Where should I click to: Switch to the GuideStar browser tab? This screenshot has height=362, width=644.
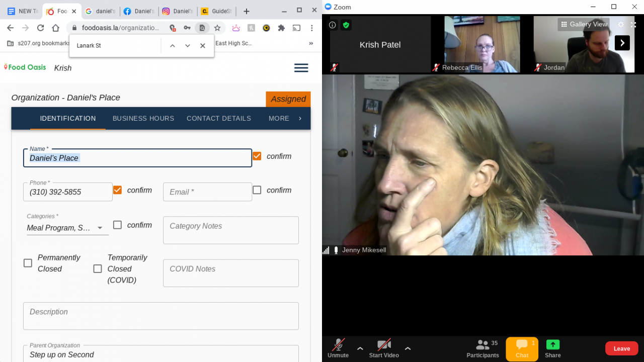216,11
